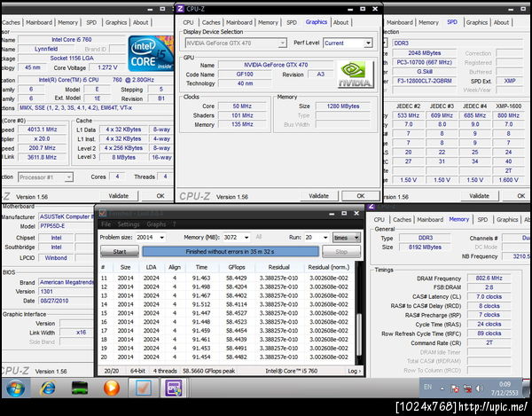532x416 pixels.
Task: Click the Z icon in CPU-Z title bar
Action: (181, 9)
